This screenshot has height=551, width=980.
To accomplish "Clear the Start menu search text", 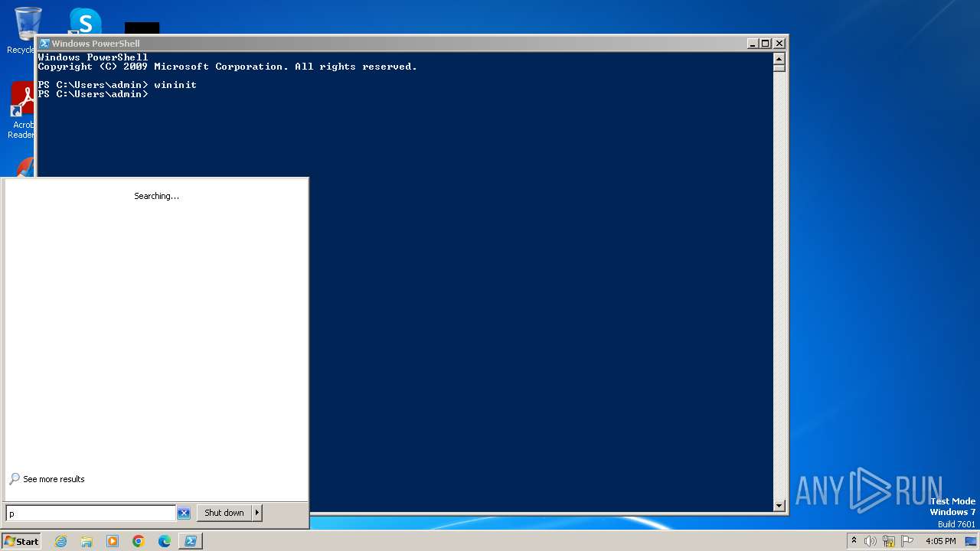I will click(x=184, y=514).
